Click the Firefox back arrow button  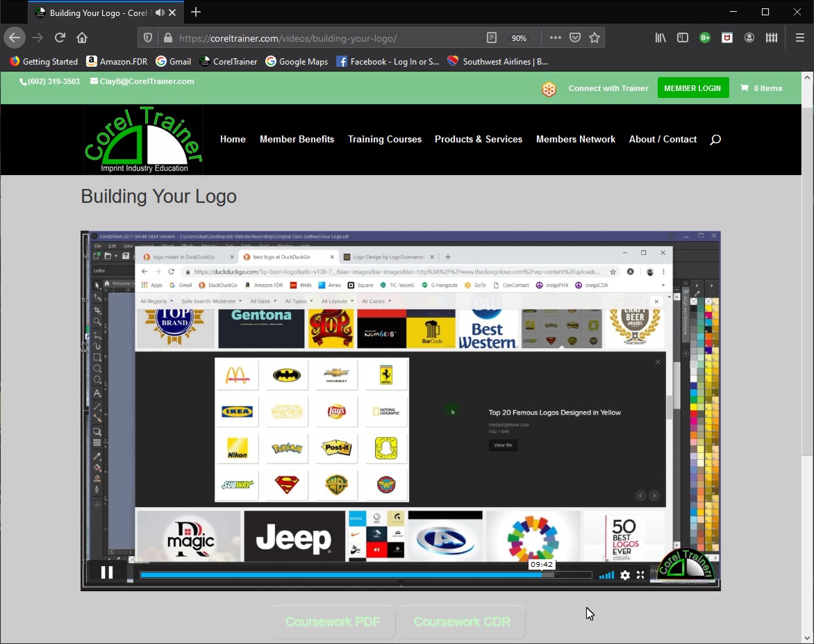click(x=15, y=38)
